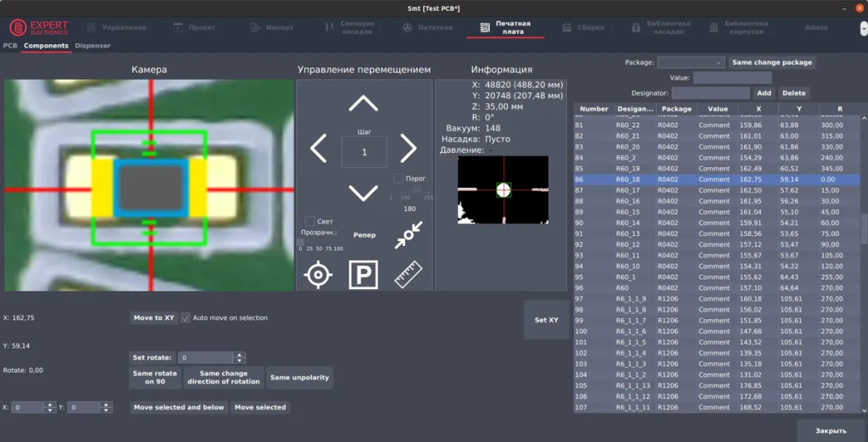Adjust the Прозрачн. transparency slider
This screenshot has width=868, height=442.
click(301, 242)
